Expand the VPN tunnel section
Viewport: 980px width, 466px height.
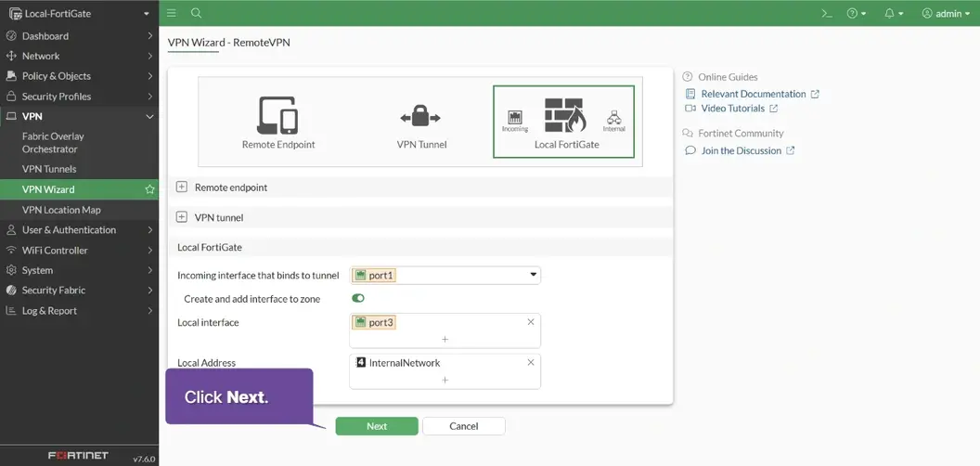[x=182, y=217]
